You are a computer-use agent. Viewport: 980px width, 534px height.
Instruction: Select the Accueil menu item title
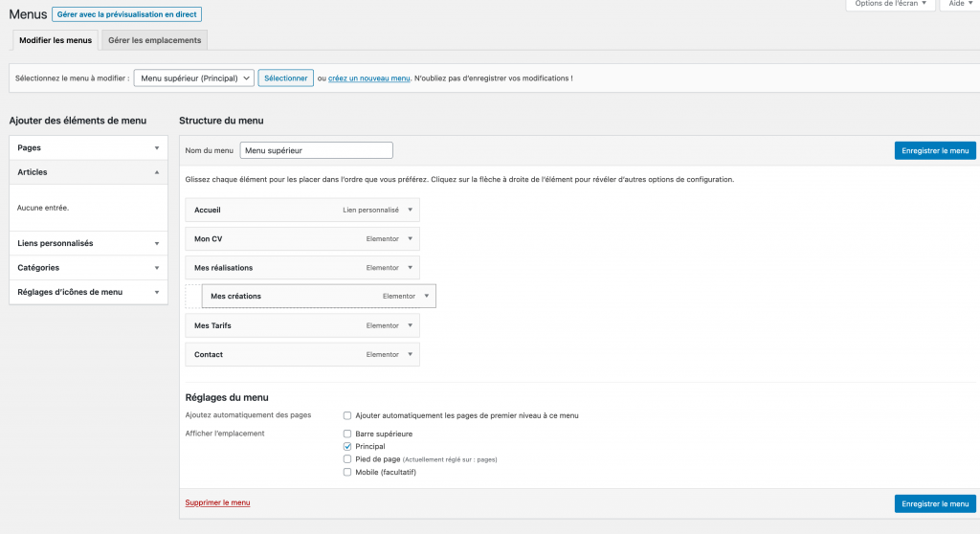(x=208, y=211)
